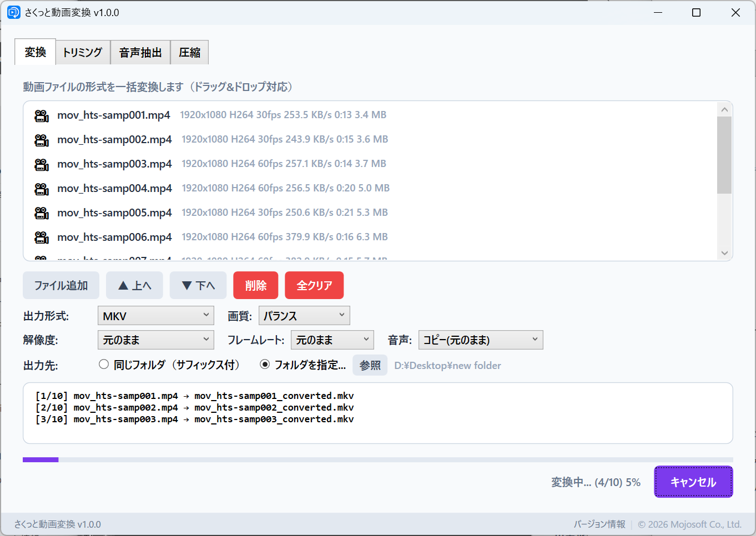The height and width of the screenshot is (536, 756).
Task: Click the camera icon beside mov_hts-samp004.mp4
Action: [42, 189]
